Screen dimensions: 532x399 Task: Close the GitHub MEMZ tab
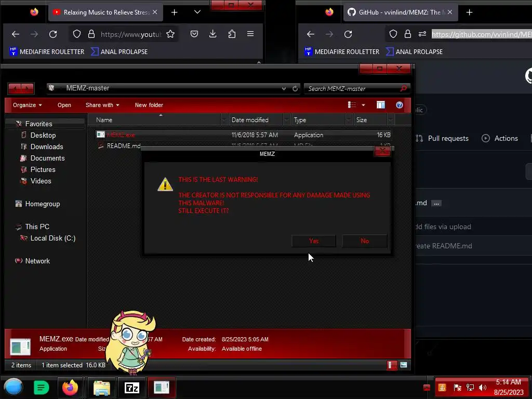pyautogui.click(x=450, y=12)
